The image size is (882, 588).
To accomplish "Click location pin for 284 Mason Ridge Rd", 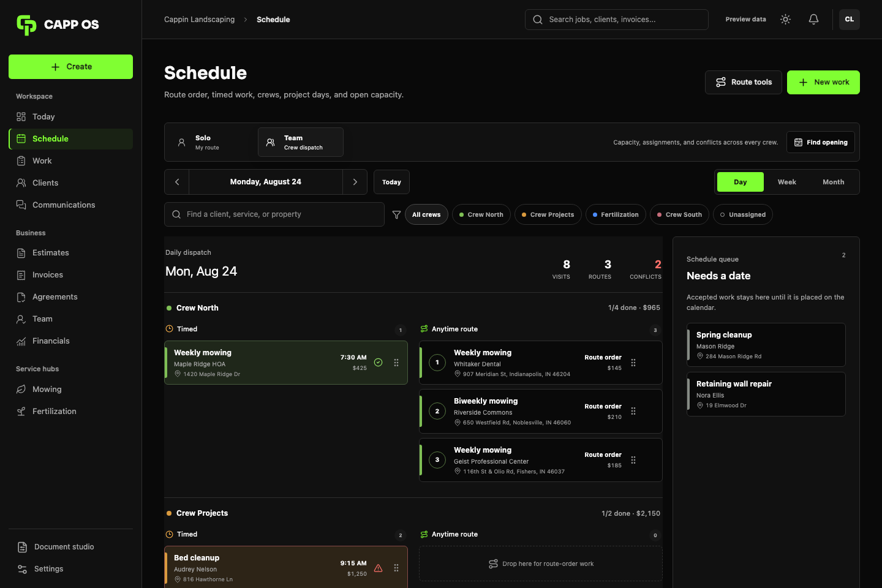I will click(x=700, y=356).
